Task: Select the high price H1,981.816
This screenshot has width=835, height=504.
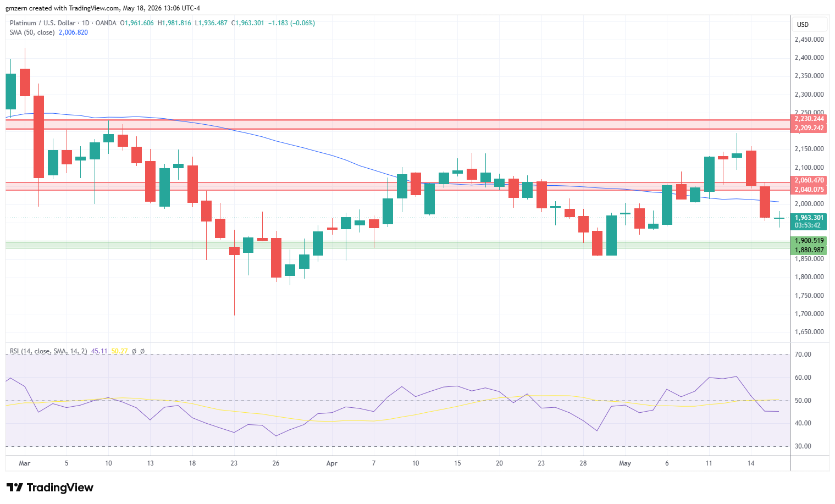Action: [174, 23]
